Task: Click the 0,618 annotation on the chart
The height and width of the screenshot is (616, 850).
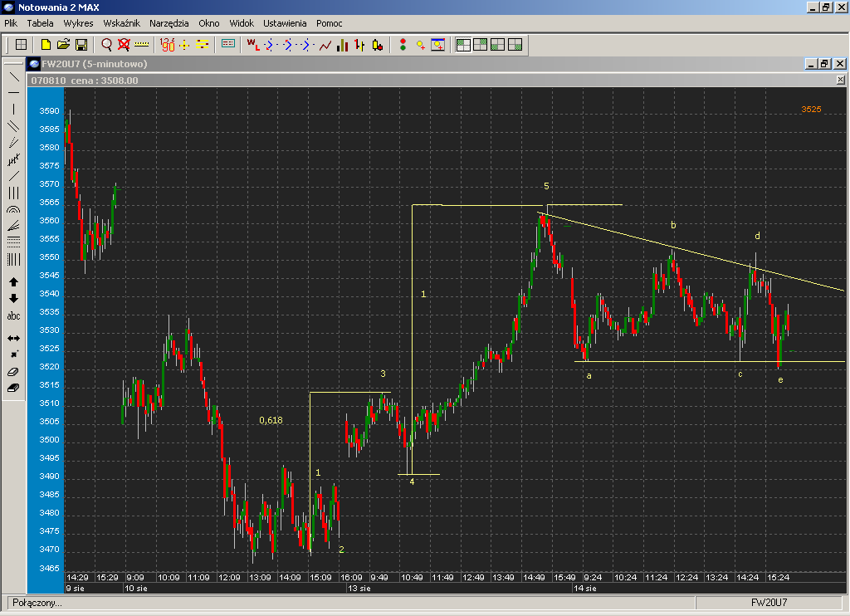Action: pyautogui.click(x=271, y=420)
